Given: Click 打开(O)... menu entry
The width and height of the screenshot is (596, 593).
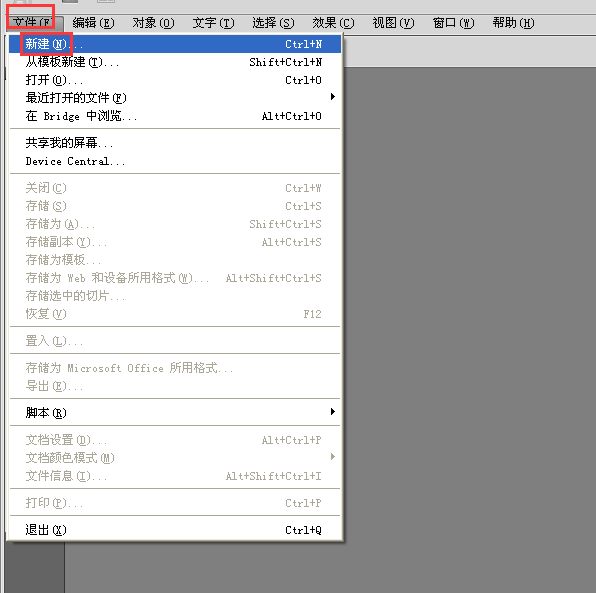Looking at the screenshot, I should click(175, 80).
